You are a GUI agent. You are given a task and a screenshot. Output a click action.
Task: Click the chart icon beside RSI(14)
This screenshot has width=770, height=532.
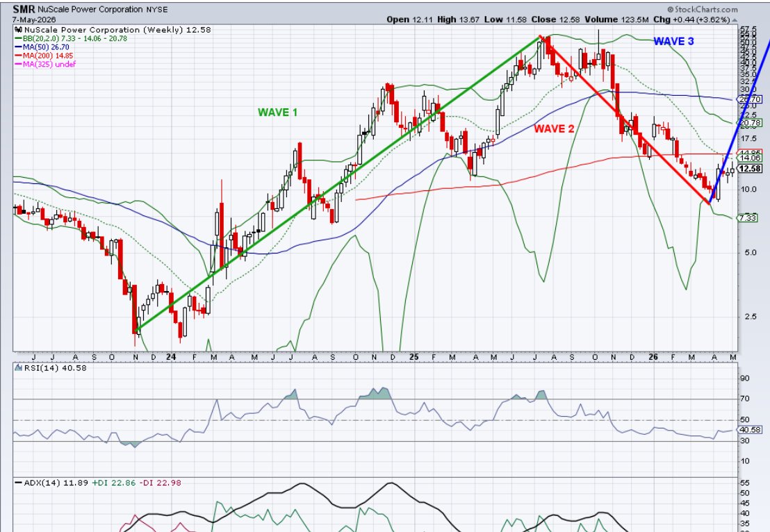tap(19, 367)
